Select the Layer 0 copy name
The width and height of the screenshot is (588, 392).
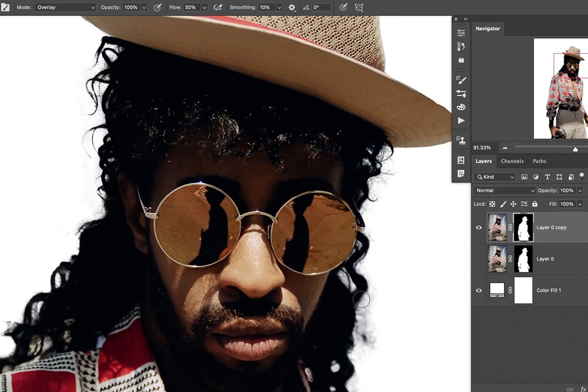click(551, 227)
